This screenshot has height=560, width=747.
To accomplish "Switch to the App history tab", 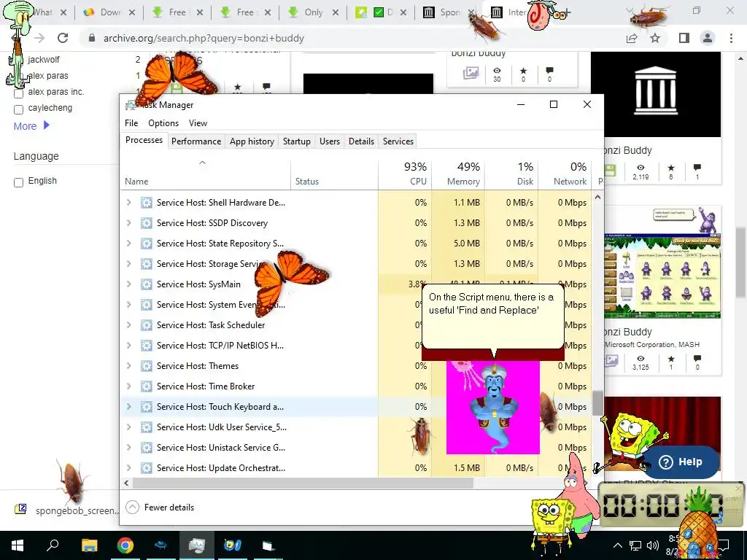I will click(x=252, y=141).
